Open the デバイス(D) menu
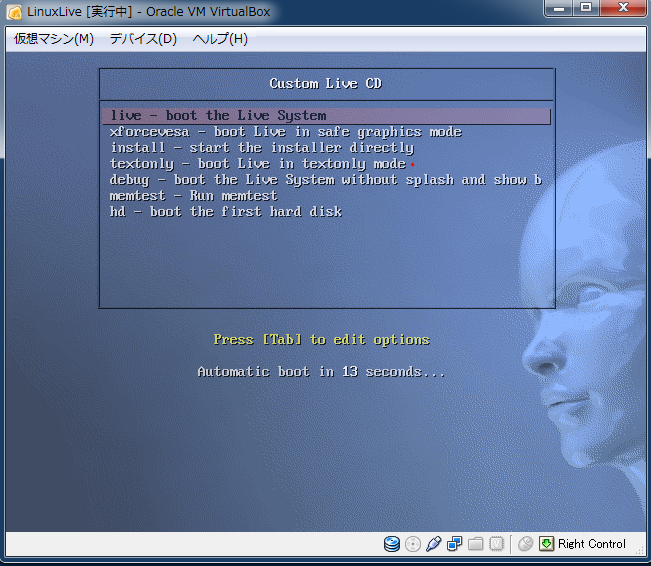 tap(143, 39)
